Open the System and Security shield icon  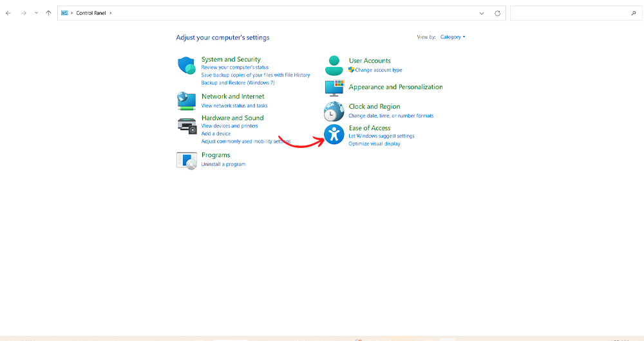click(x=187, y=66)
